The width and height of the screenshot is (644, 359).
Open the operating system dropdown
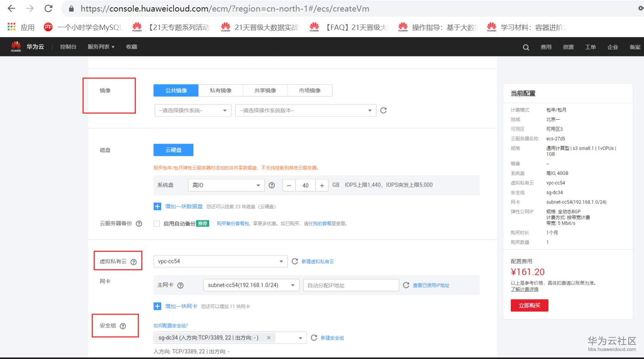[193, 110]
